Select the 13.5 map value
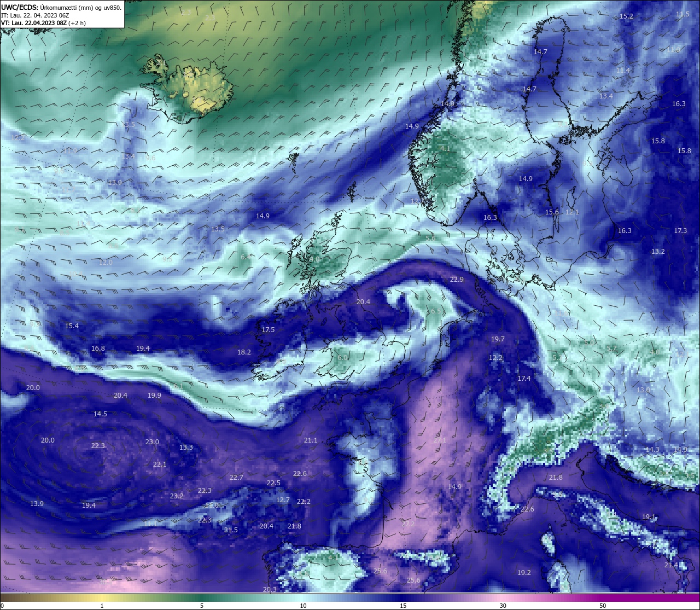The width and height of the screenshot is (700, 610). pos(218,229)
